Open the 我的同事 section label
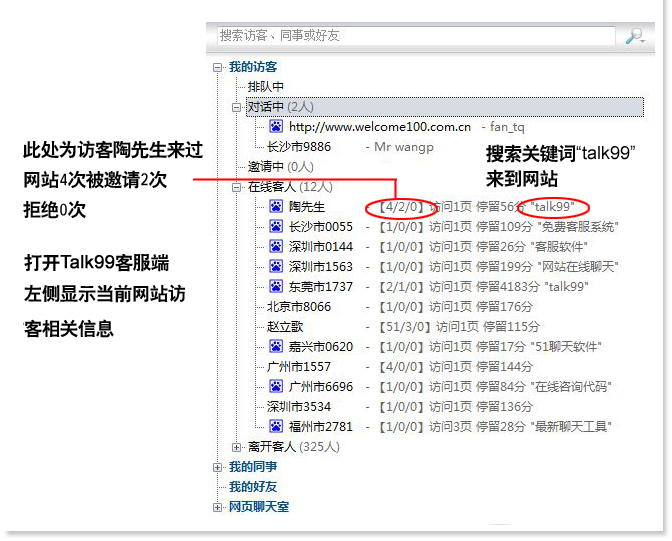Viewport: 672px width, 541px height. point(253,467)
